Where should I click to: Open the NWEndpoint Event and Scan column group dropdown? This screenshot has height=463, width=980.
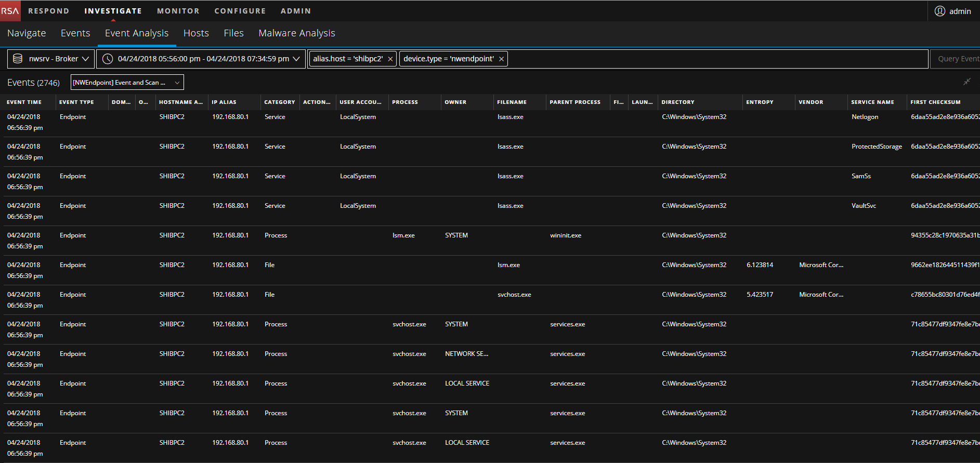pos(127,82)
